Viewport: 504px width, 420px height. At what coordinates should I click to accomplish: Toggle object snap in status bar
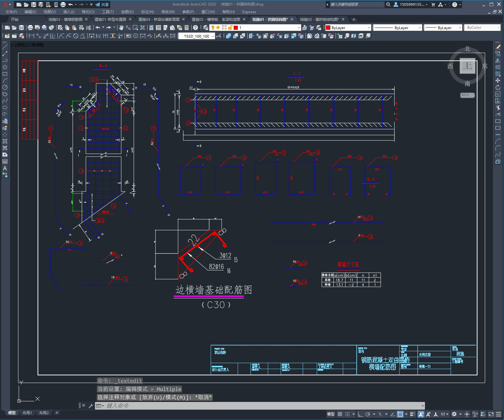[x=400, y=414]
